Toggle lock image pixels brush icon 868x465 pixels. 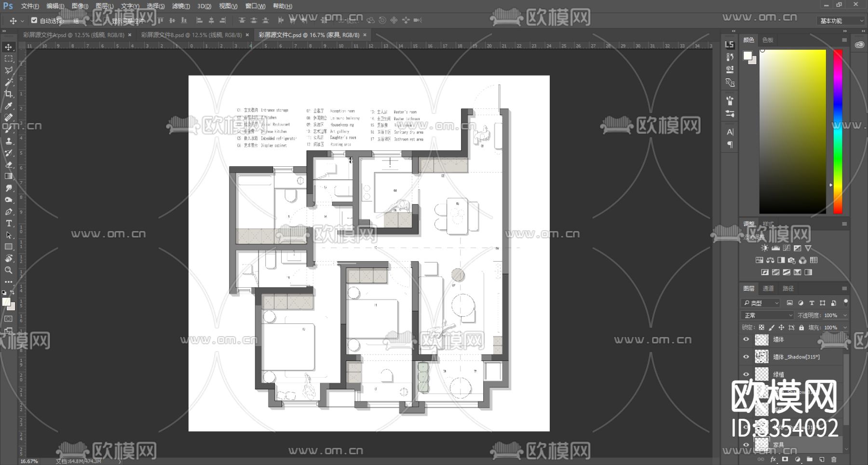coord(771,328)
